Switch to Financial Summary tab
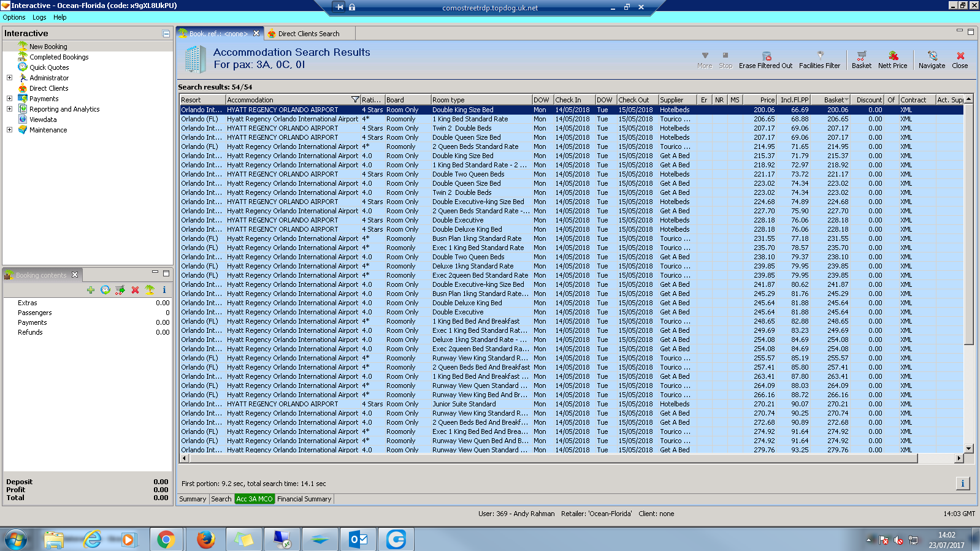 point(304,499)
